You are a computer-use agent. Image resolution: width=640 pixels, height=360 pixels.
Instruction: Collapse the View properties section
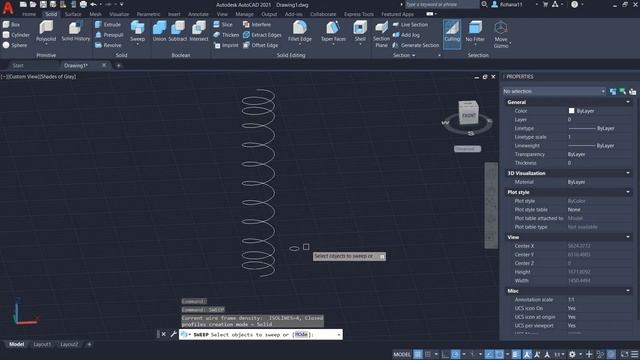coord(628,237)
